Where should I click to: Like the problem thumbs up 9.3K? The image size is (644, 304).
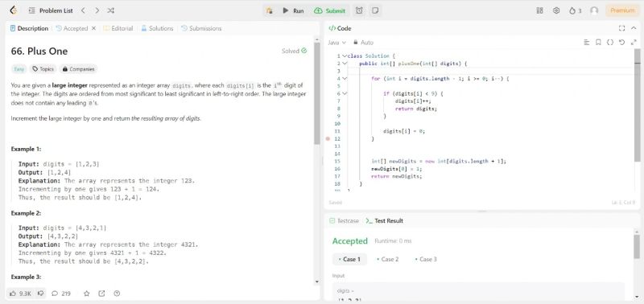(20, 294)
